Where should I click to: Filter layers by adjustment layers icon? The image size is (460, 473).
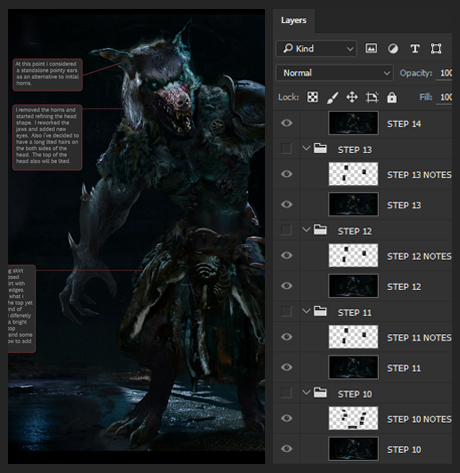[393, 49]
